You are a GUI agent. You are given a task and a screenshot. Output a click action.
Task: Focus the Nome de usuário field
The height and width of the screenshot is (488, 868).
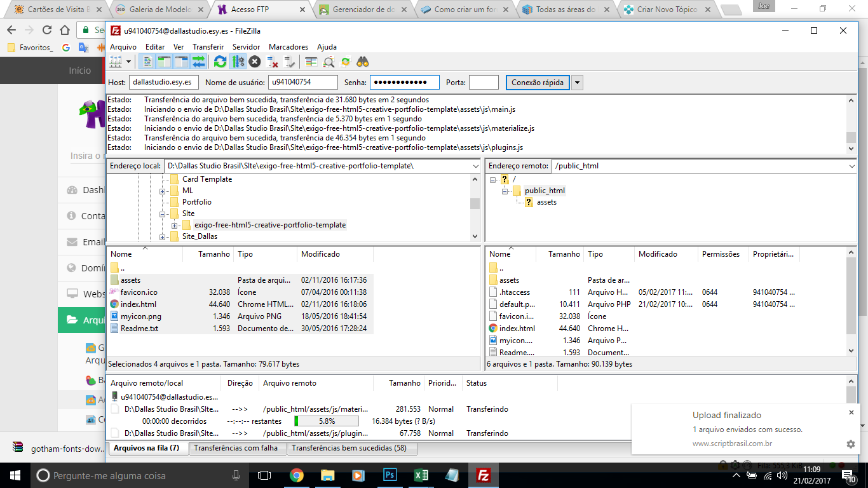click(x=302, y=82)
